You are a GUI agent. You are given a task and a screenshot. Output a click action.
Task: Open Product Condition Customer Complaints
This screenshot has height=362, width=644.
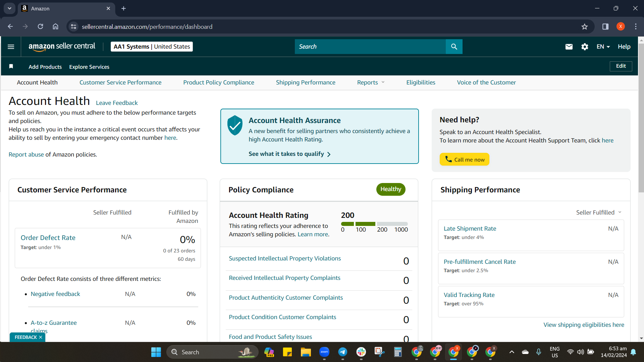click(282, 317)
